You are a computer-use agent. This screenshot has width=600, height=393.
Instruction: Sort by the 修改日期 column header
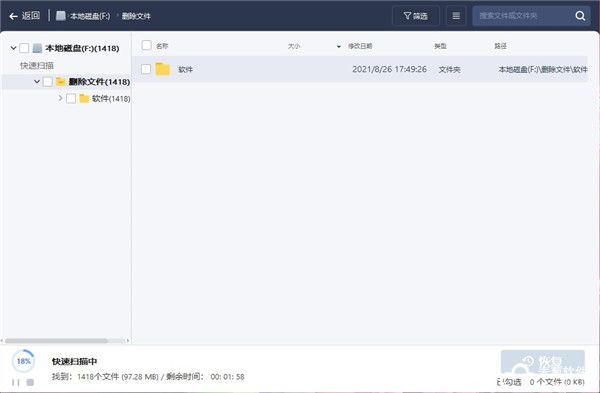360,46
